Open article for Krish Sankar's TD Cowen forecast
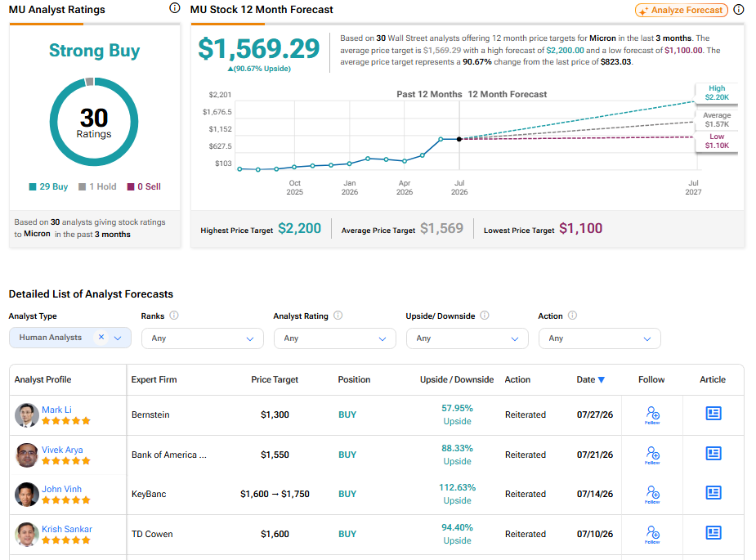The image size is (756, 560). click(x=714, y=533)
